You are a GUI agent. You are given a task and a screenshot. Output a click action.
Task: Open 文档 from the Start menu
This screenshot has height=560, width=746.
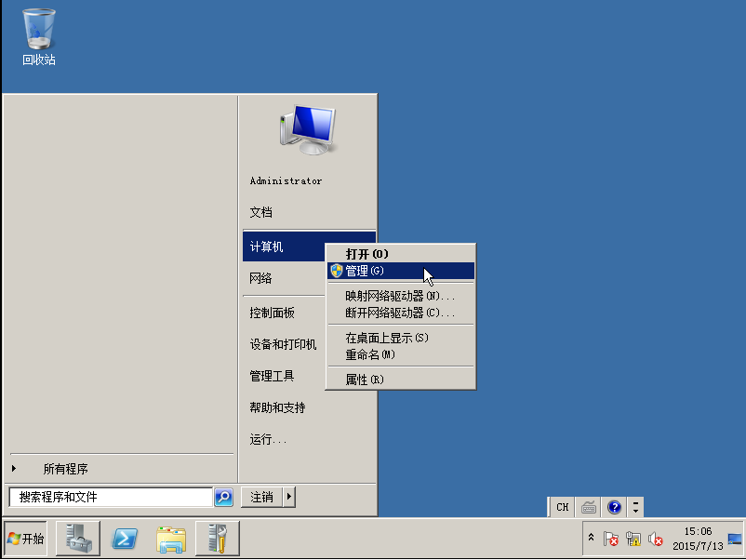[260, 212]
